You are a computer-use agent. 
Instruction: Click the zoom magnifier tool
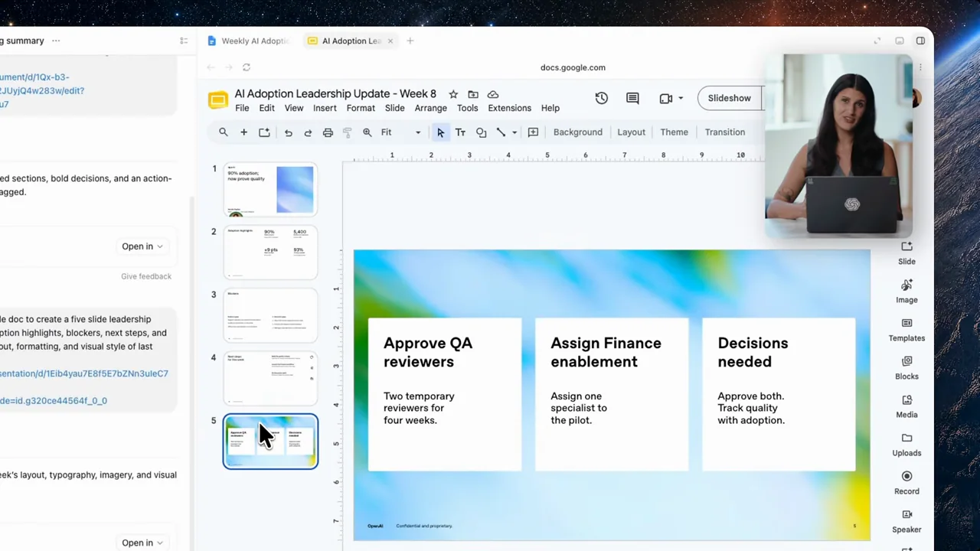coord(367,132)
